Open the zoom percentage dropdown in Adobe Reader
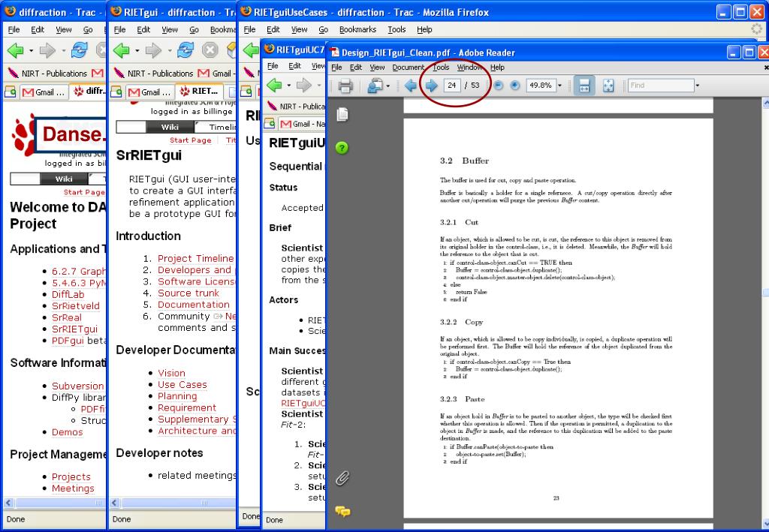The width and height of the screenshot is (769, 532). tap(559, 86)
